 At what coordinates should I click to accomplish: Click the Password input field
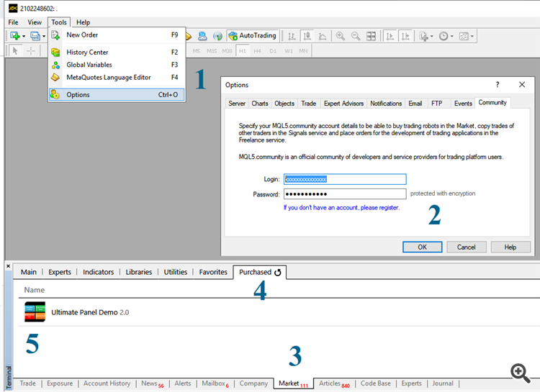[x=345, y=194]
